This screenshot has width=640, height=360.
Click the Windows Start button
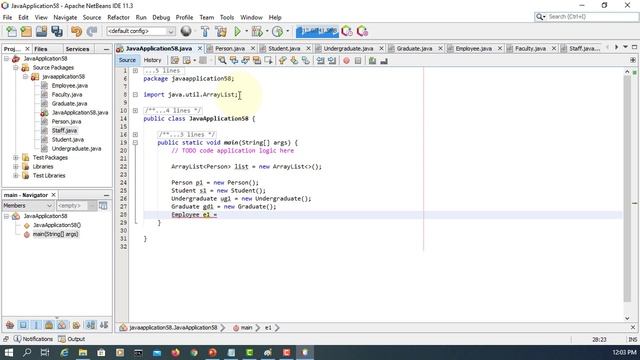pyautogui.click(x=9, y=352)
